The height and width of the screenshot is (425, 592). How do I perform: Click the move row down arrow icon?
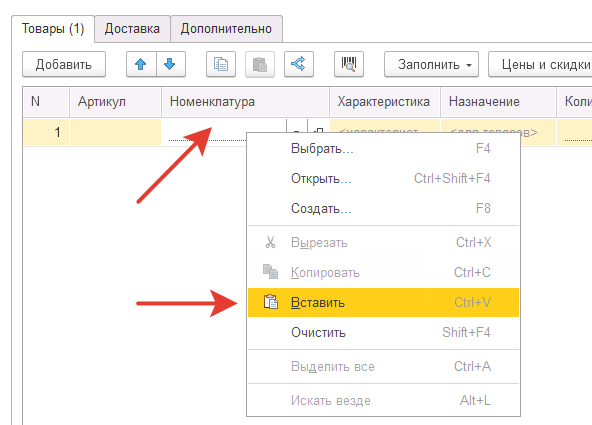[170, 65]
